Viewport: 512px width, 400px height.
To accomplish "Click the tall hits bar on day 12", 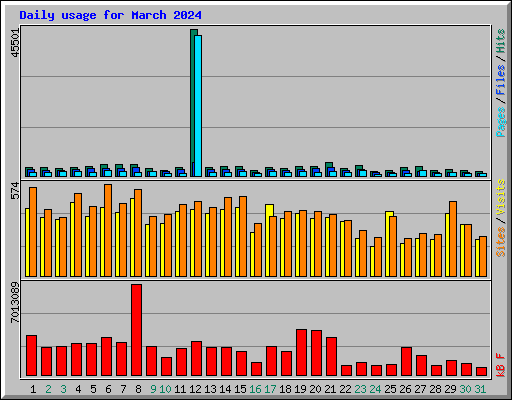I will pyautogui.click(x=192, y=103).
